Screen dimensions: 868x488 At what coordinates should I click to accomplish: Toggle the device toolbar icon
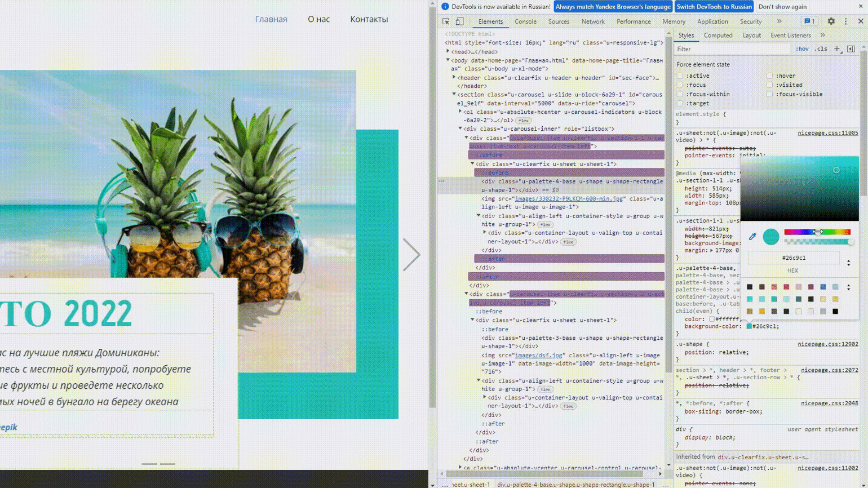tap(459, 21)
